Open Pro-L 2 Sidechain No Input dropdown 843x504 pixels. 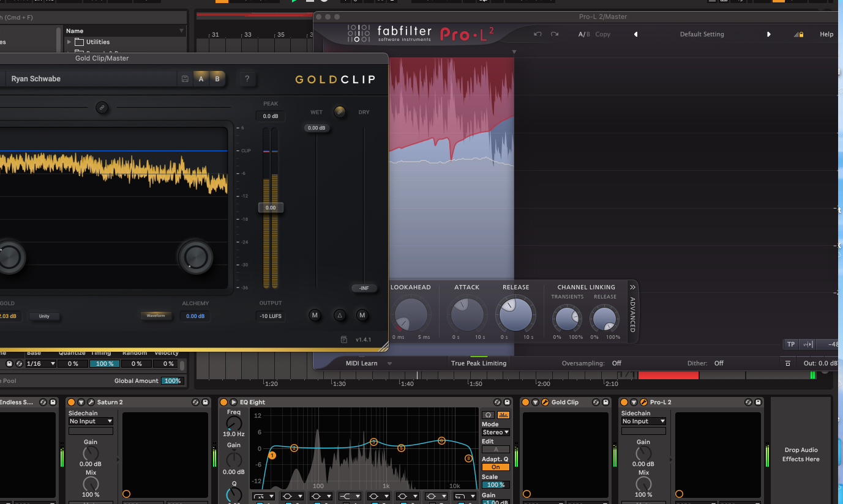point(643,421)
